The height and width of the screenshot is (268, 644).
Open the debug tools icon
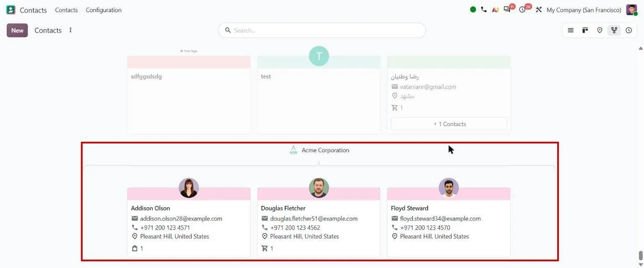(x=539, y=9)
